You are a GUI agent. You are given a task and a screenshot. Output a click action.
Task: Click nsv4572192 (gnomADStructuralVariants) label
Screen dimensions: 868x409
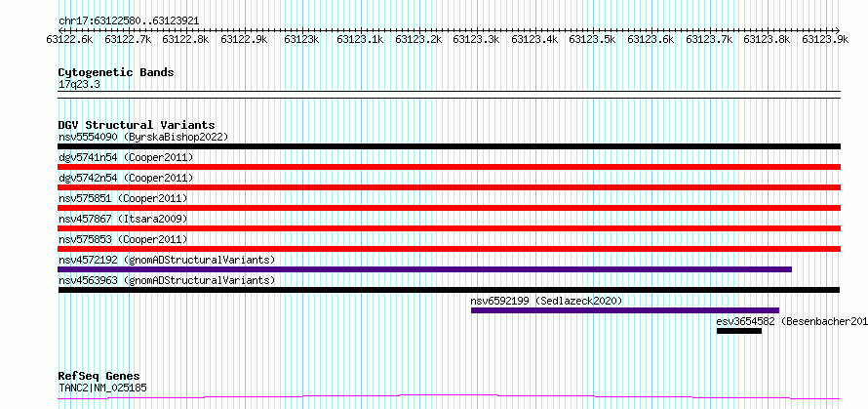[167, 260]
